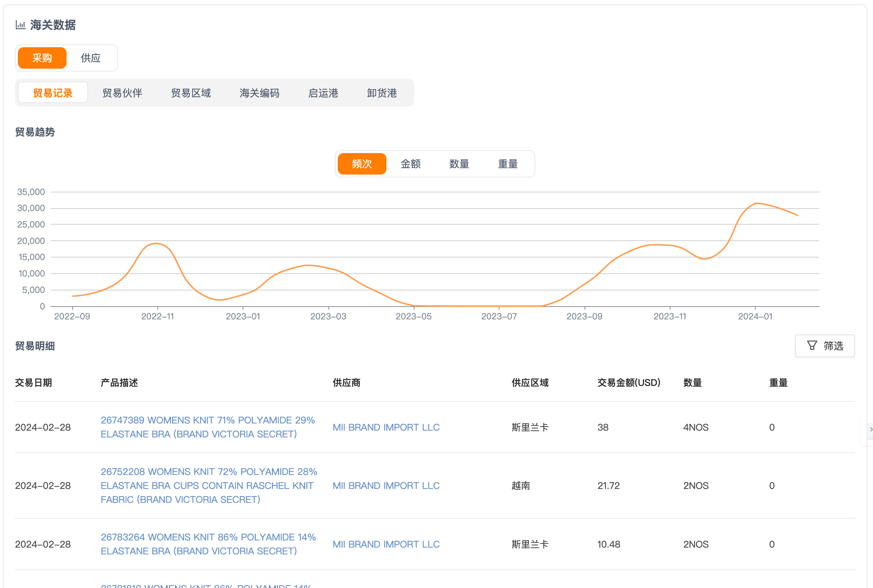Open the 启运港 tab

(323, 93)
